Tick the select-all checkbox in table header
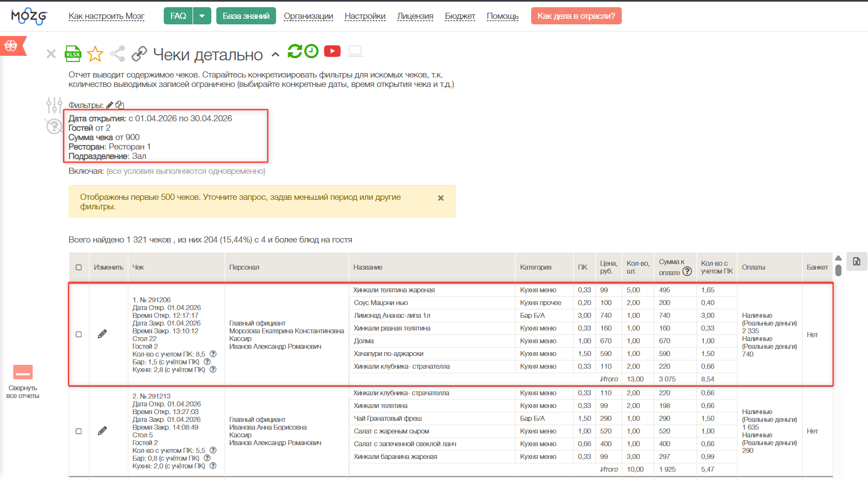This screenshot has height=480, width=868. (79, 267)
